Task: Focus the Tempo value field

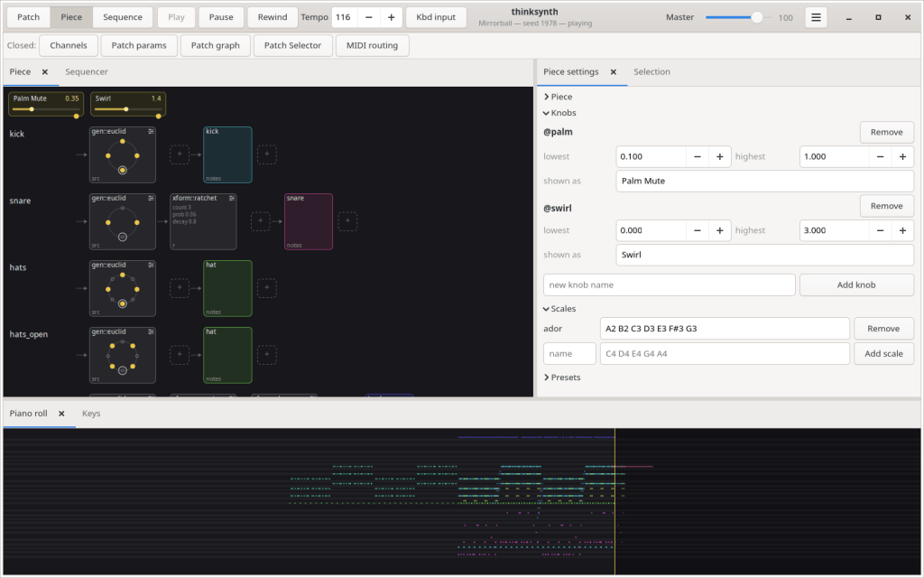Action: (x=345, y=17)
